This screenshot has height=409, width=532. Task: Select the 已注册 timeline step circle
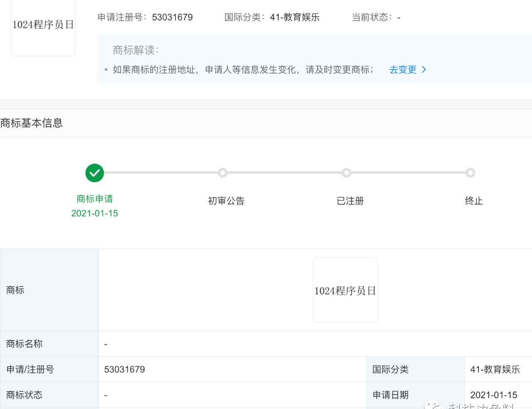pos(347,173)
